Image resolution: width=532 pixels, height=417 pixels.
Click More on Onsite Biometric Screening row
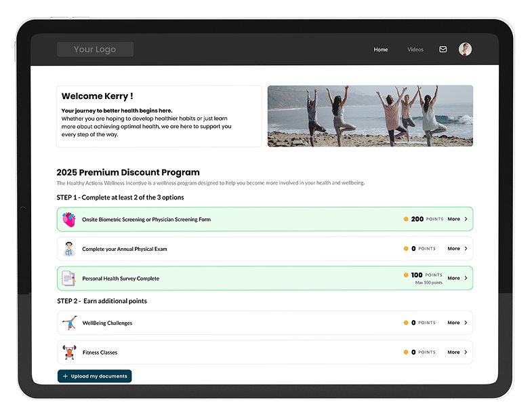[453, 219]
